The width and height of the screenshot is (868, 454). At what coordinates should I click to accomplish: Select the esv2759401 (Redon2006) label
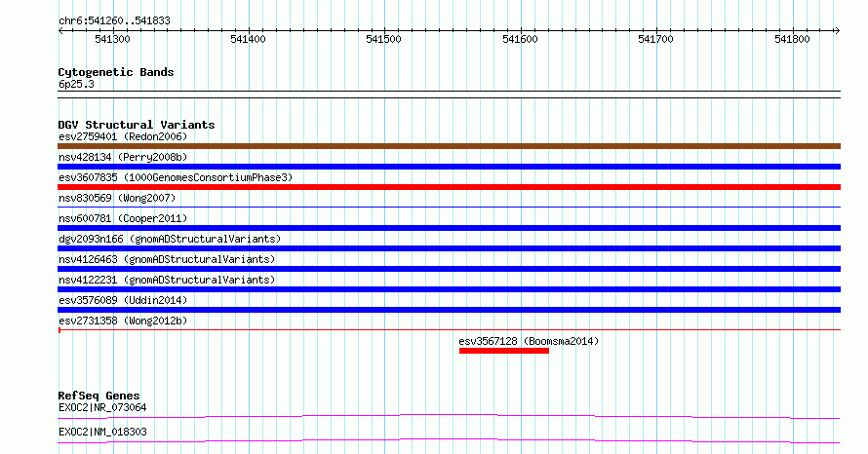pos(123,136)
